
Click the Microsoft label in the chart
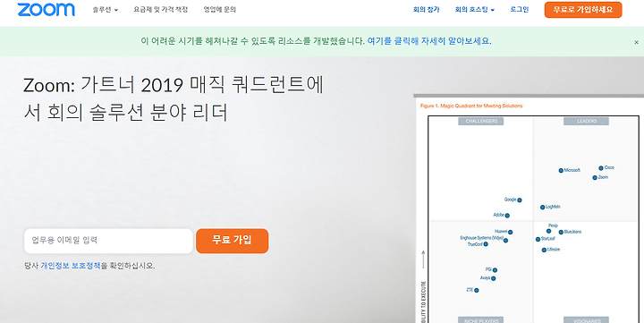572,170
